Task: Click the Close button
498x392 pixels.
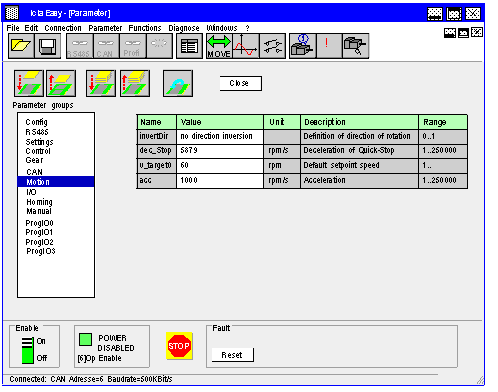Action: (x=241, y=83)
